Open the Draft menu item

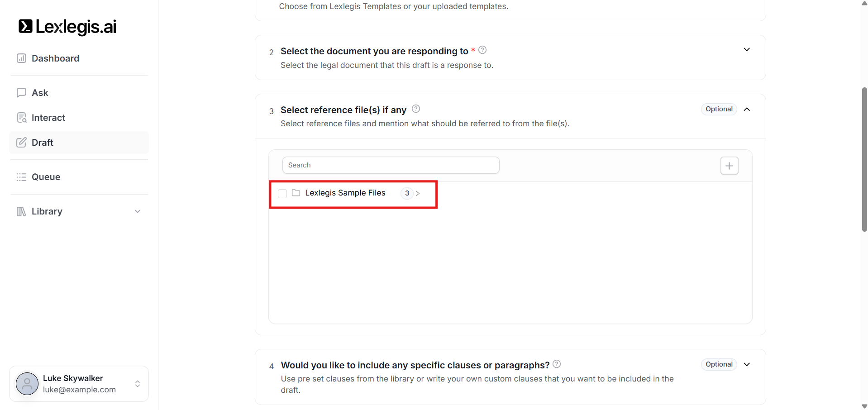click(43, 143)
